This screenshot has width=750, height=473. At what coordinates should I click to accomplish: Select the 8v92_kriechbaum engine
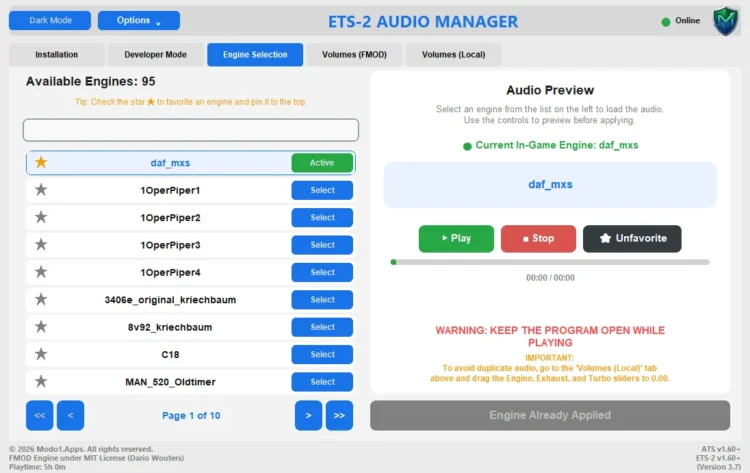point(322,327)
